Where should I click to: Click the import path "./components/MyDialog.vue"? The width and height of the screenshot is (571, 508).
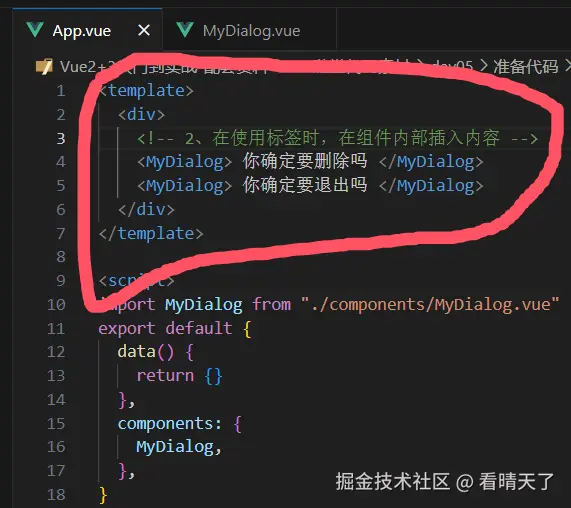(430, 304)
